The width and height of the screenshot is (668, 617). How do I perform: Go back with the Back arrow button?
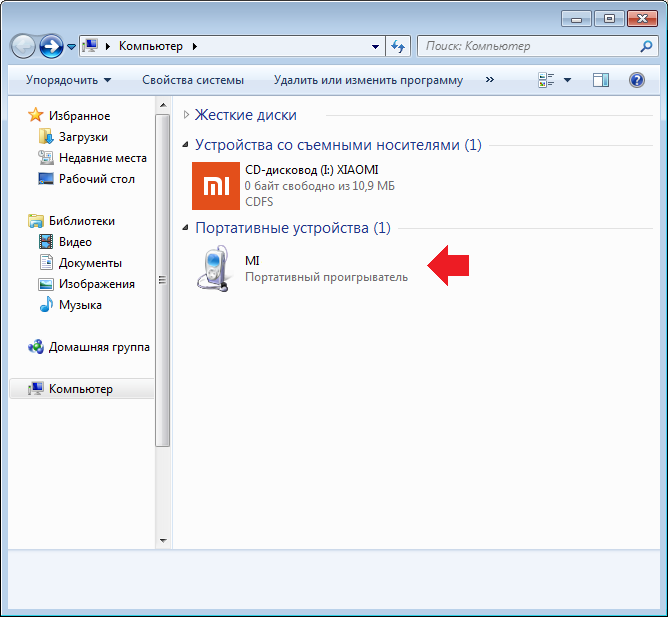(23, 46)
